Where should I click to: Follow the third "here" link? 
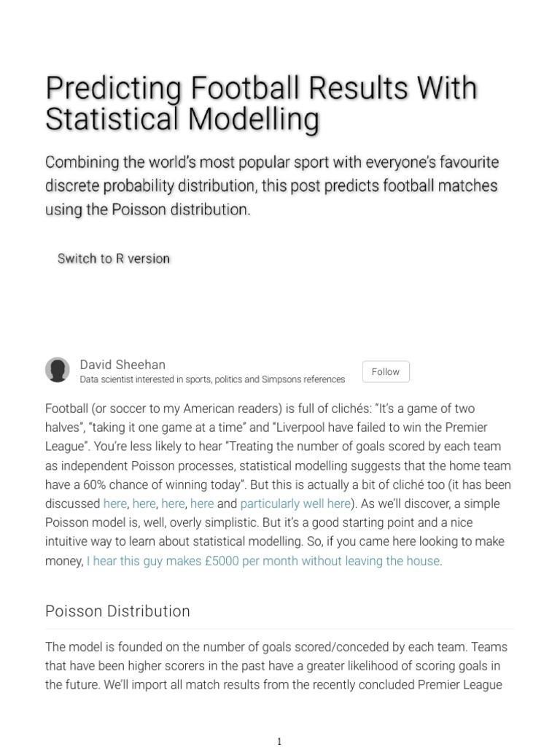pos(173,503)
